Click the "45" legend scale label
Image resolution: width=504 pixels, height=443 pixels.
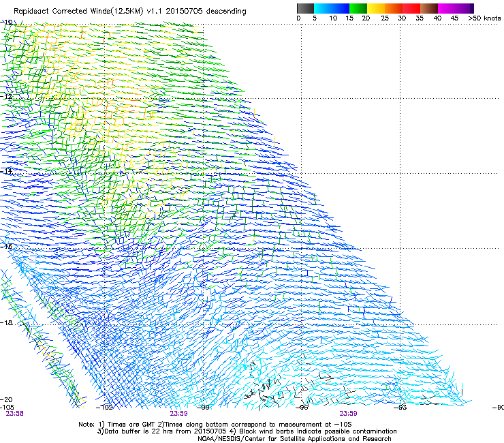point(454,18)
